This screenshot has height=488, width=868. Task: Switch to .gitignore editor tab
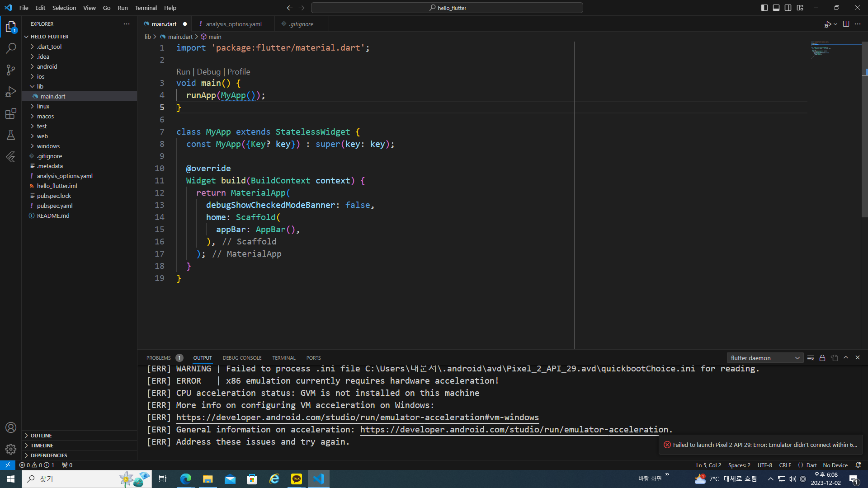[x=302, y=24]
